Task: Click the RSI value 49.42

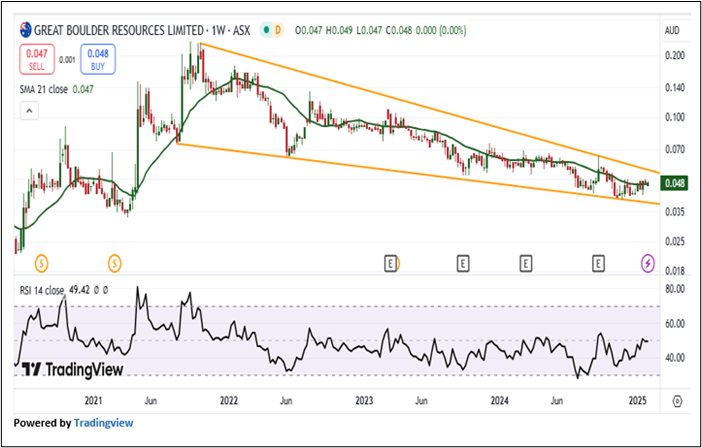Action: coord(80,290)
